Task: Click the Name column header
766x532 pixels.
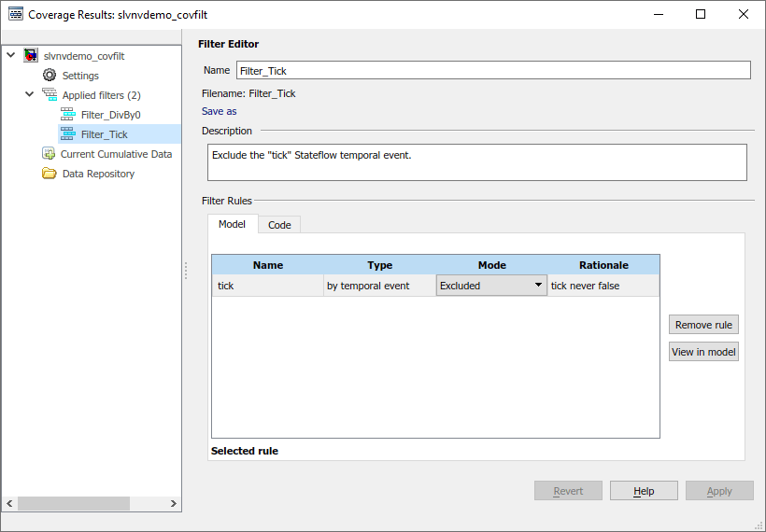Action: [x=268, y=265]
